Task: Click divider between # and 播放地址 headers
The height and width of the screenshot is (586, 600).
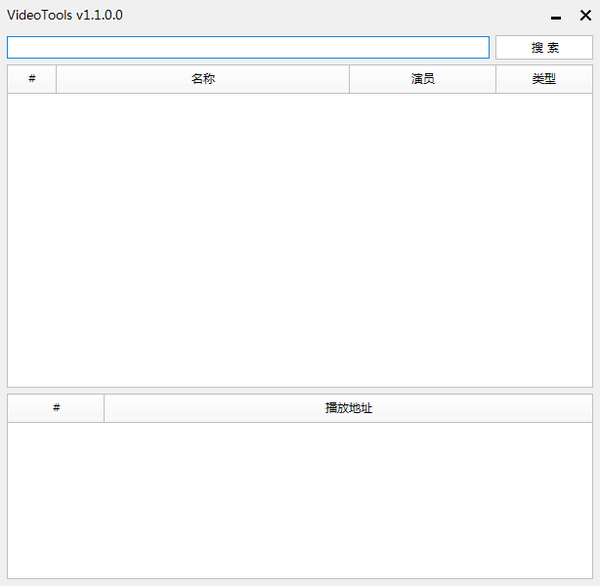Action: pos(104,408)
